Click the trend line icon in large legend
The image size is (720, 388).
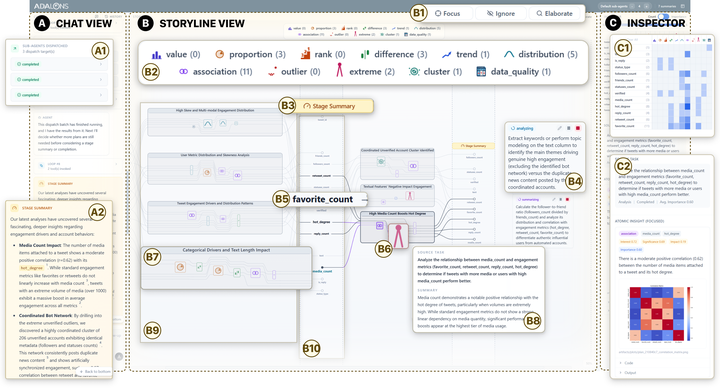446,55
